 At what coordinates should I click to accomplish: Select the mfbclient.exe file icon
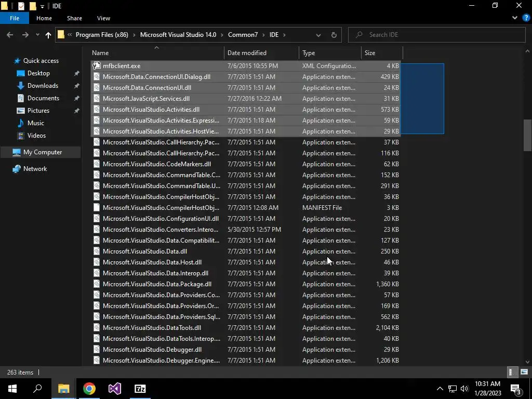(97, 65)
